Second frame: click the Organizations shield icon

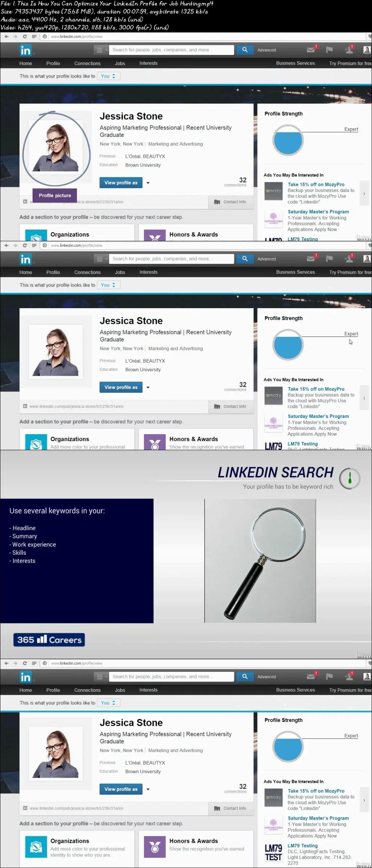[x=36, y=442]
